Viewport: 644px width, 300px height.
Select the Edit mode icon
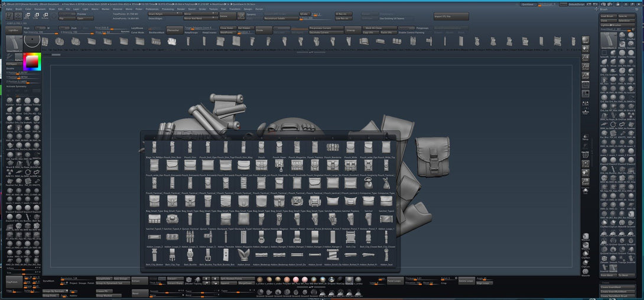[9, 16]
